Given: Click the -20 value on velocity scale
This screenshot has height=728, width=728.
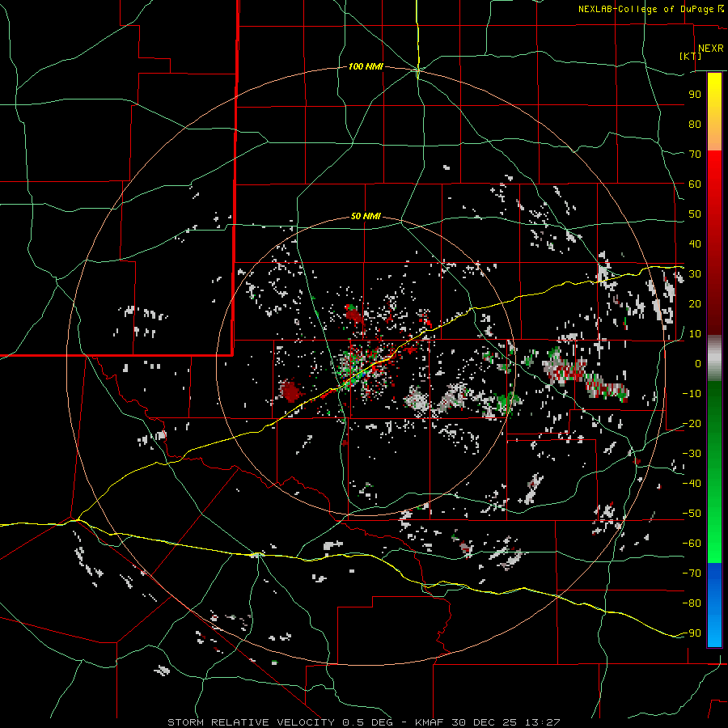Looking at the screenshot, I should (692, 423).
